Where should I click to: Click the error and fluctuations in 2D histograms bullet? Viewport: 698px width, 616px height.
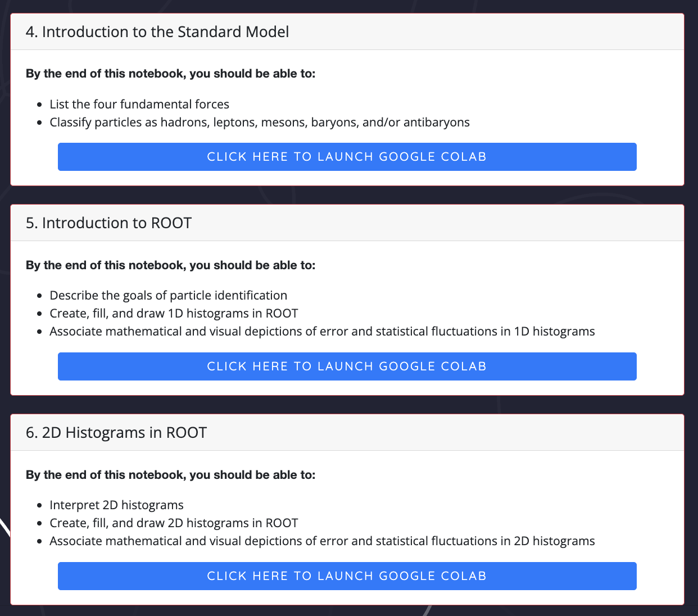tap(322, 541)
